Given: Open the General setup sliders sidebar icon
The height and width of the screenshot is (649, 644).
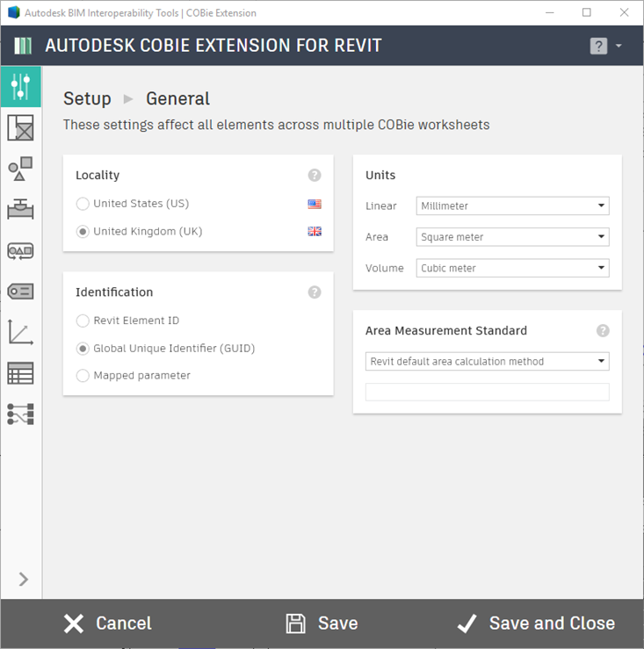Looking at the screenshot, I should [x=21, y=87].
